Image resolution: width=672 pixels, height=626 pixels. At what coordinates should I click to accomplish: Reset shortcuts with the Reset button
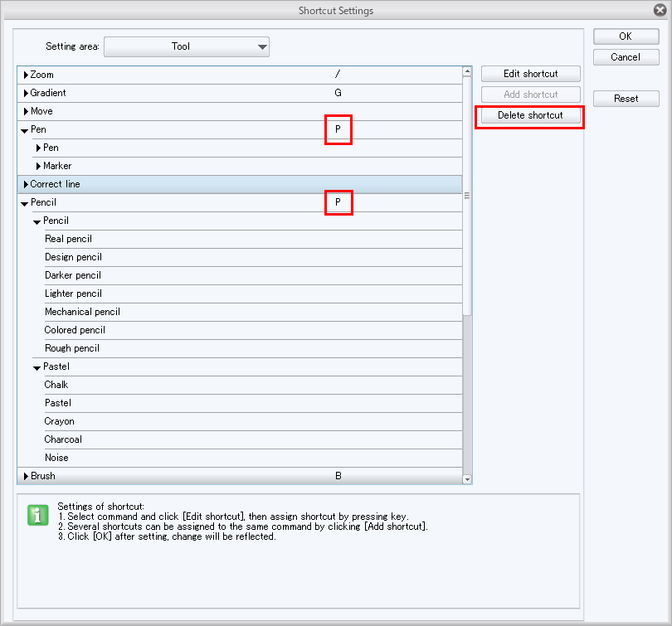pos(626,99)
